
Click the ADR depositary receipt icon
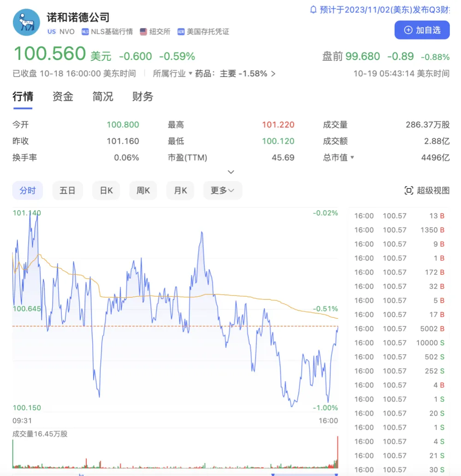[x=181, y=32]
